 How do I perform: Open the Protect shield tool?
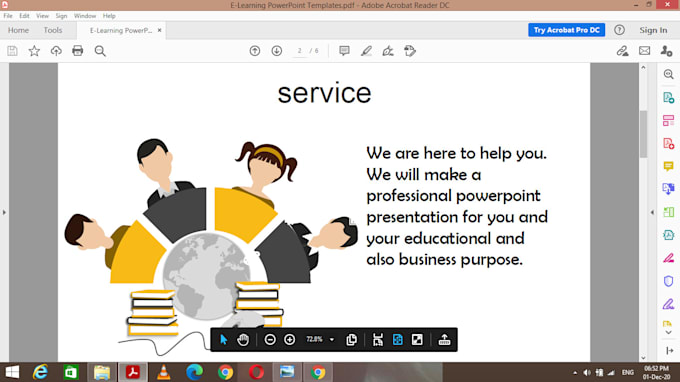668,281
